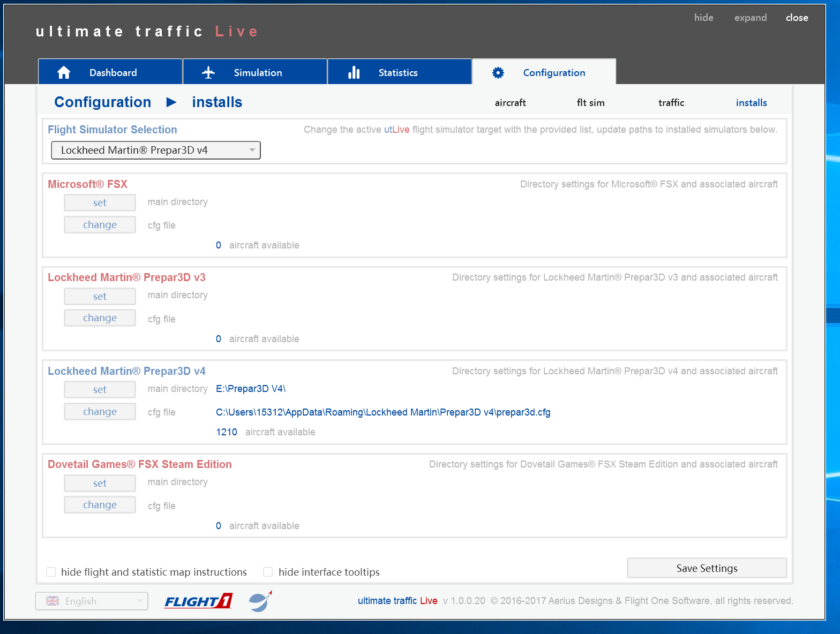840x634 pixels.
Task: Enable hide flight and statistic map instructions
Action: point(51,572)
